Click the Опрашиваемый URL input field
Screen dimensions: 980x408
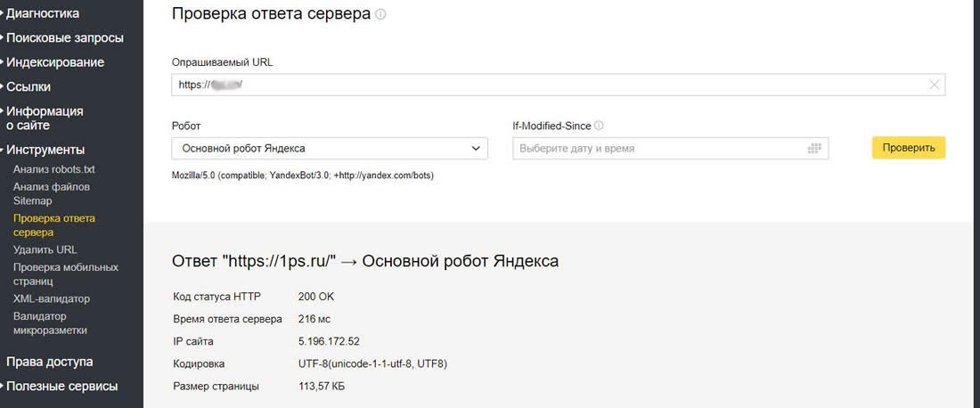click(x=552, y=85)
